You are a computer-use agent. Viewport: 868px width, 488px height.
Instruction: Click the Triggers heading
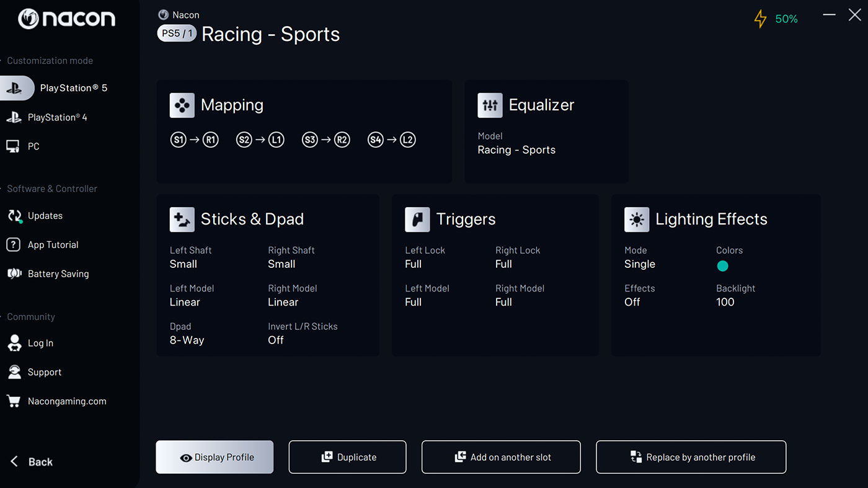(x=466, y=220)
